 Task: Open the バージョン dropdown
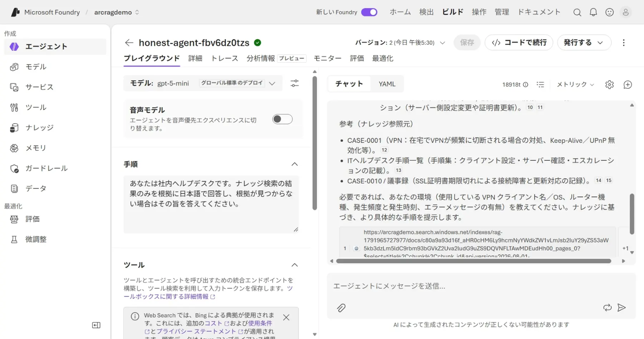(x=400, y=43)
